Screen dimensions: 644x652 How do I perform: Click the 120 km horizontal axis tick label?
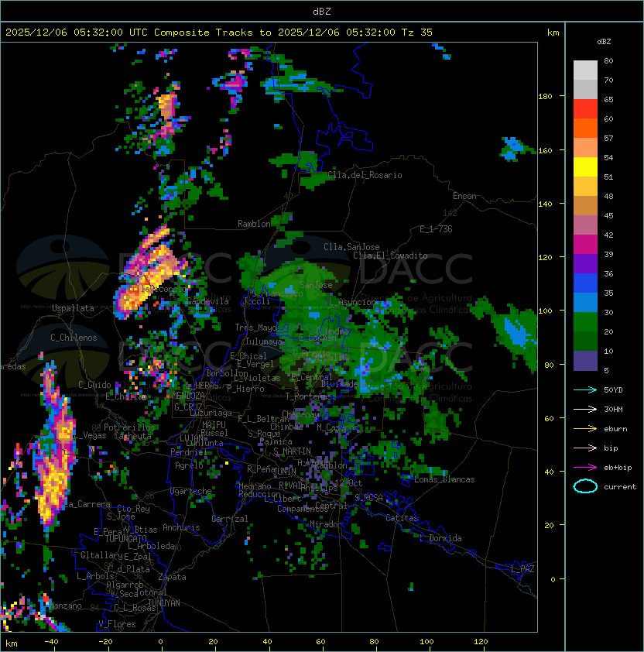(481, 642)
